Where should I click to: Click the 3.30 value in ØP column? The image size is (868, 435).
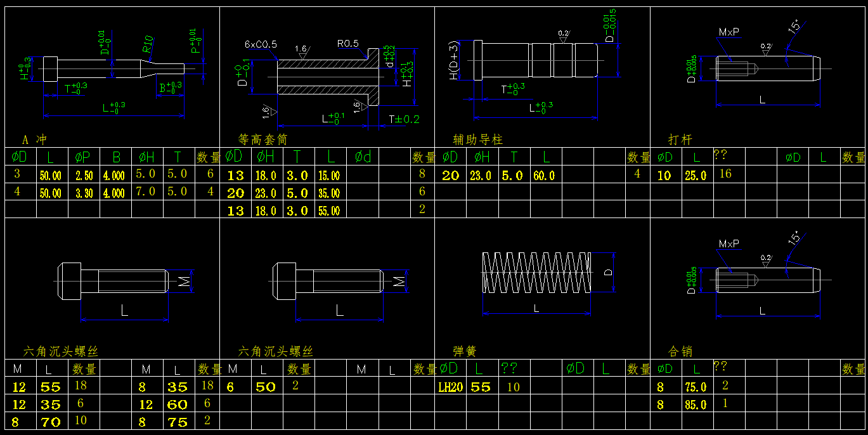[x=84, y=193]
